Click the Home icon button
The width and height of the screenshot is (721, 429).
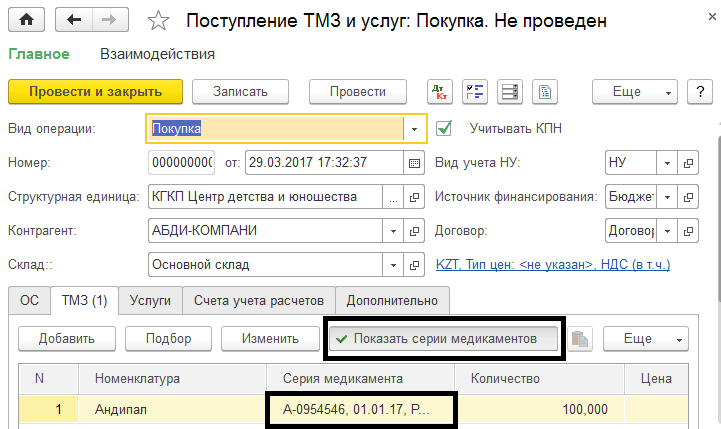tap(26, 20)
